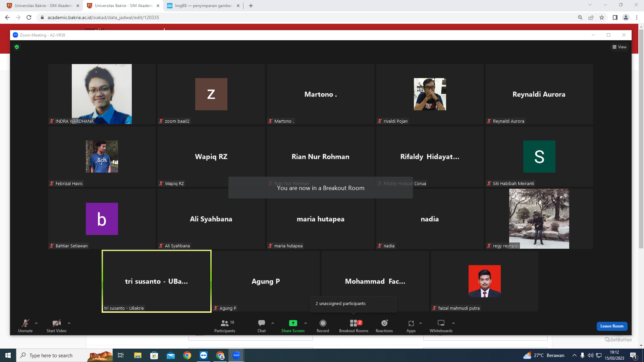Viewport: 644px width, 362px height.
Task: Open a new browser tab
Action: click(251, 6)
